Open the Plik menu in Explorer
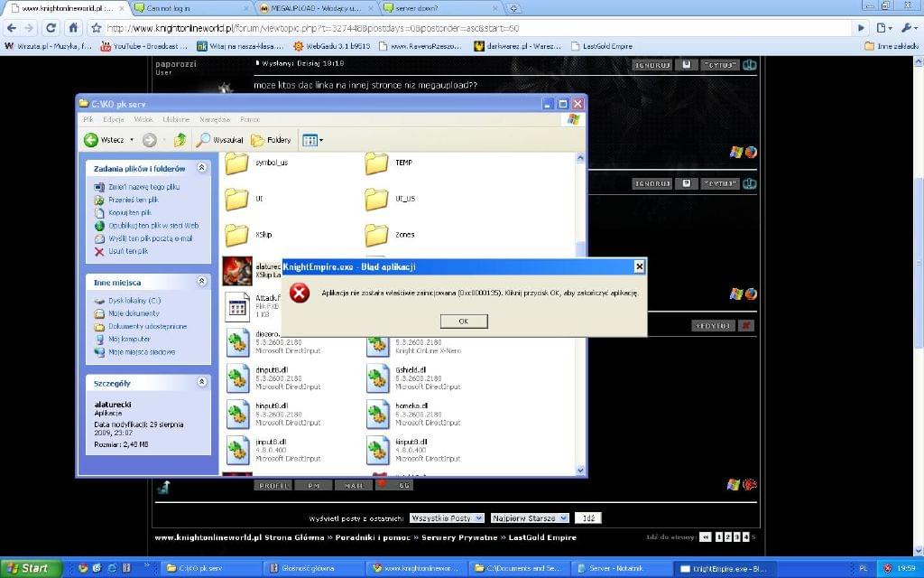924x578 pixels. click(88, 119)
